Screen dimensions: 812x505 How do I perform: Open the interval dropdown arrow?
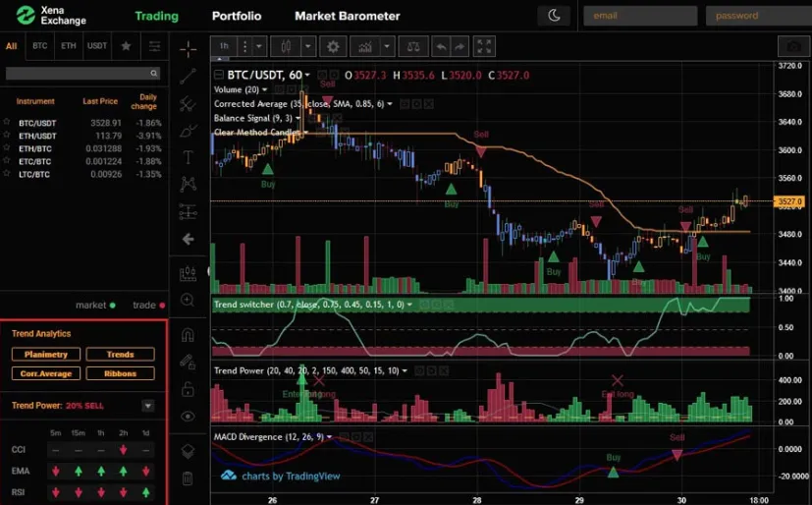(x=259, y=46)
